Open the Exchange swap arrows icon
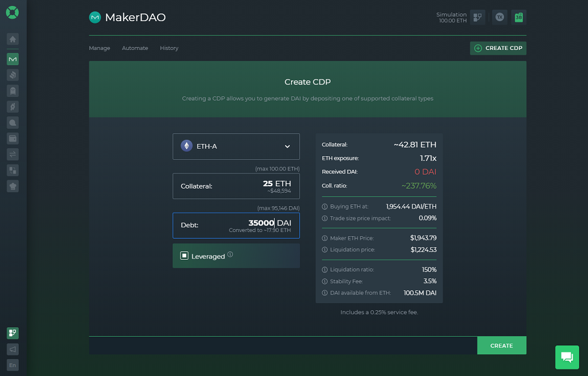588x376 pixels. 13,155
